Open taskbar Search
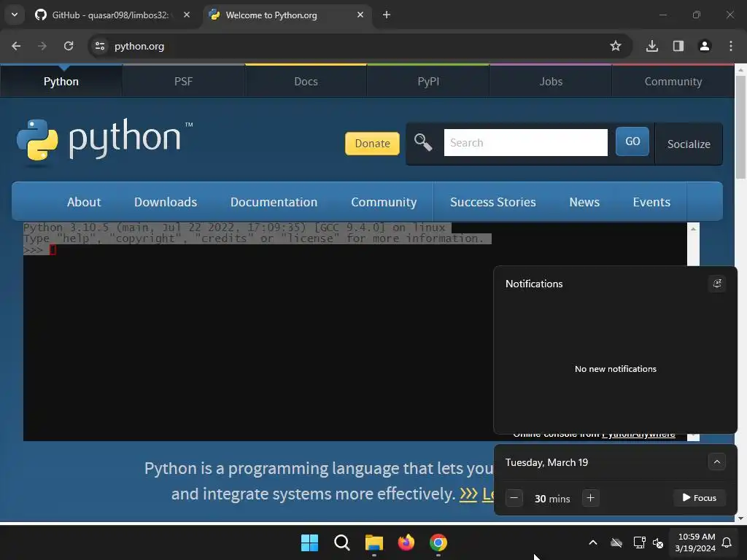Screen dimensions: 747x560 [341, 542]
